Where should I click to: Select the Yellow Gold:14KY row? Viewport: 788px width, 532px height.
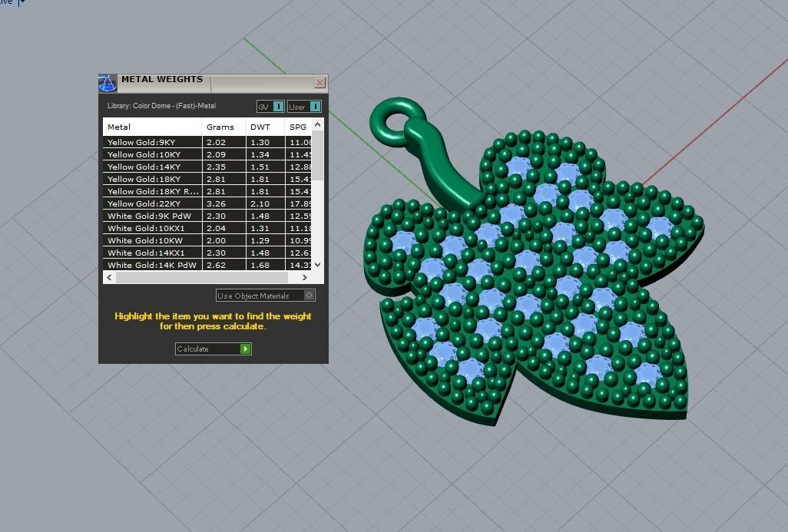(x=207, y=167)
